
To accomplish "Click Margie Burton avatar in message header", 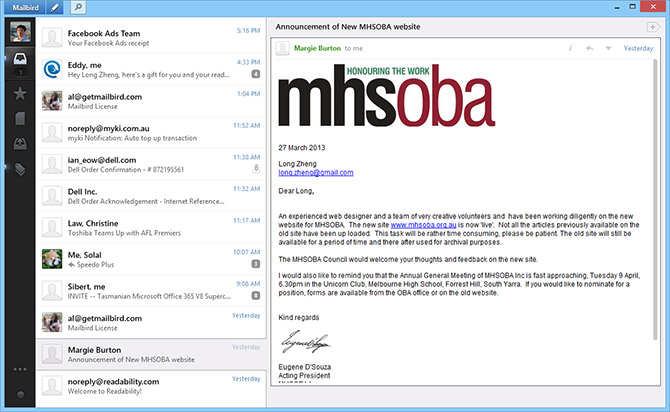I will pyautogui.click(x=282, y=48).
